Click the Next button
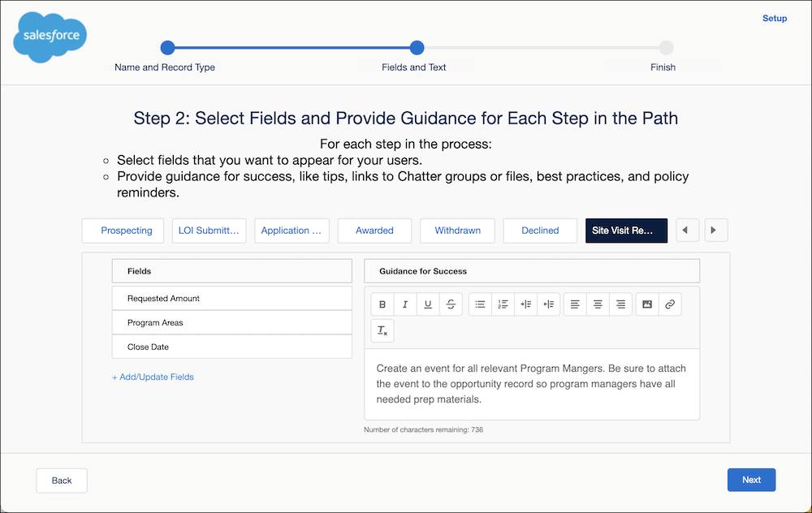The height and width of the screenshot is (513, 812). (750, 480)
